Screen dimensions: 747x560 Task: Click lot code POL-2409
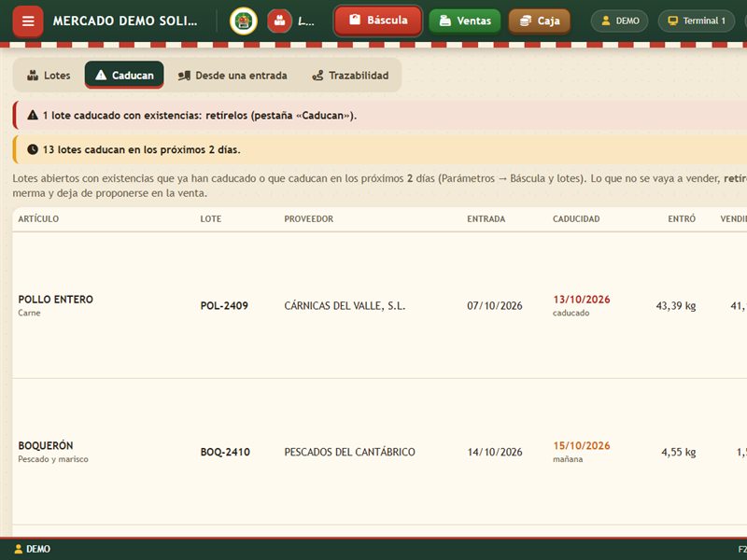click(x=224, y=306)
